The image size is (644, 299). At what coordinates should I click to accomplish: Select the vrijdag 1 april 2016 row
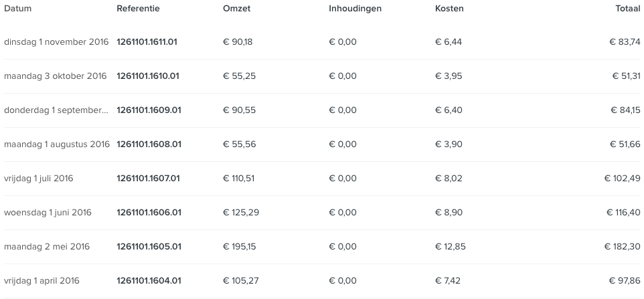point(322,280)
